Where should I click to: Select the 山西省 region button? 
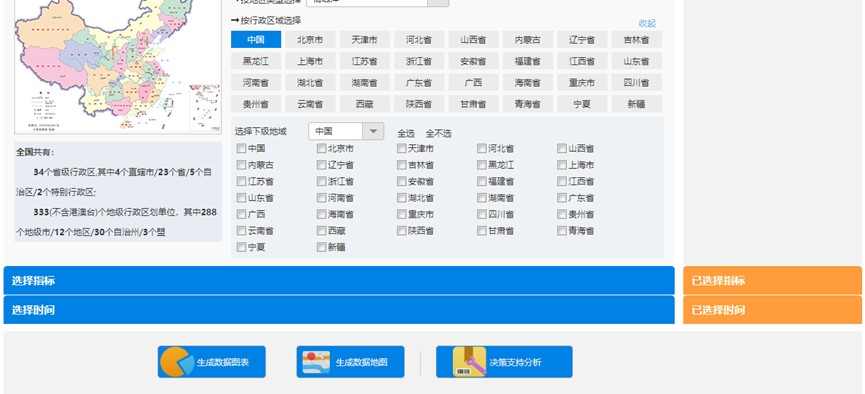click(473, 40)
